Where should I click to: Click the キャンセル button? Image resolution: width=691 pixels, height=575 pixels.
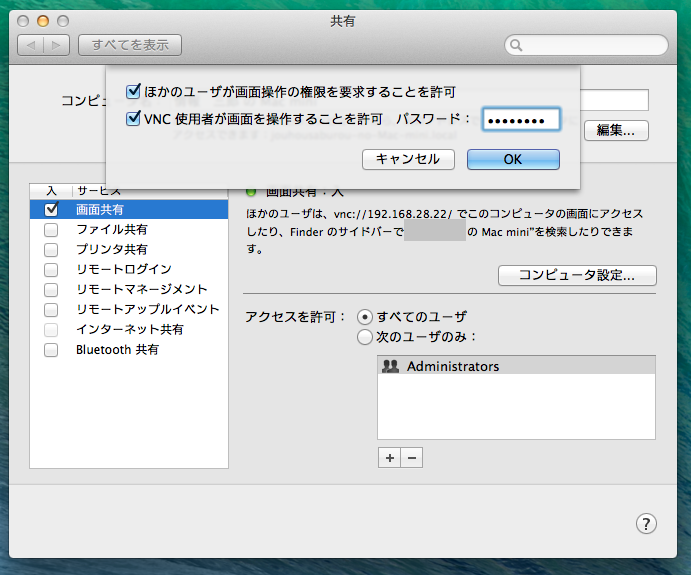point(408,159)
